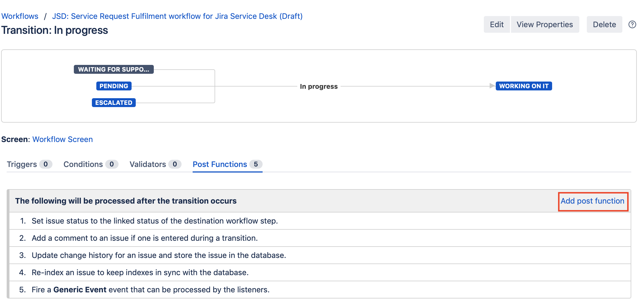Open the Workflows breadcrumb link
The width and height of the screenshot is (644, 299).
click(20, 16)
